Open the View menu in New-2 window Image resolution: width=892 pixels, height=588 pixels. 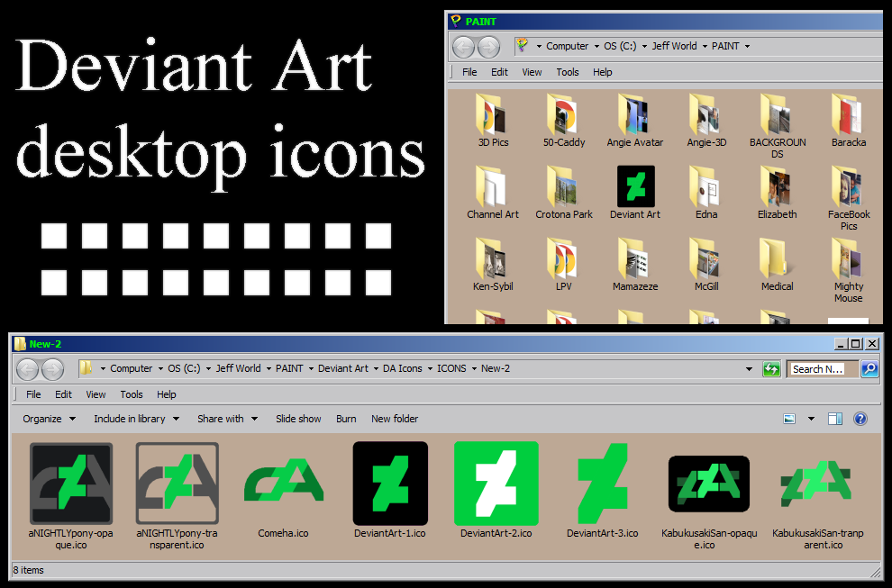click(x=96, y=394)
